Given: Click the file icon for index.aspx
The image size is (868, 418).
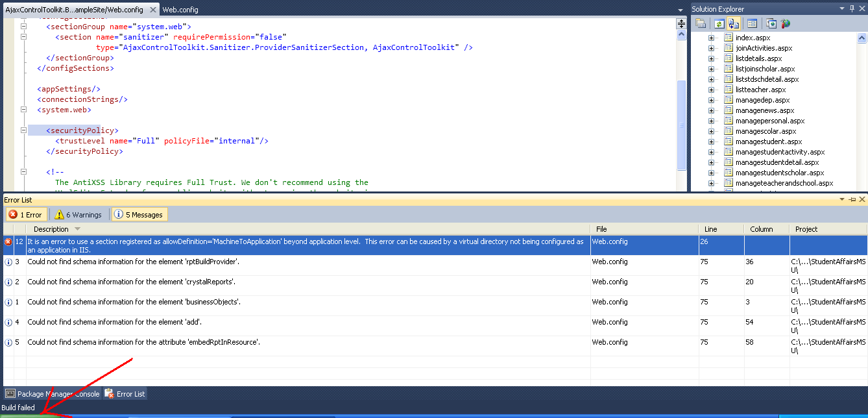Looking at the screenshot, I should click(x=729, y=38).
